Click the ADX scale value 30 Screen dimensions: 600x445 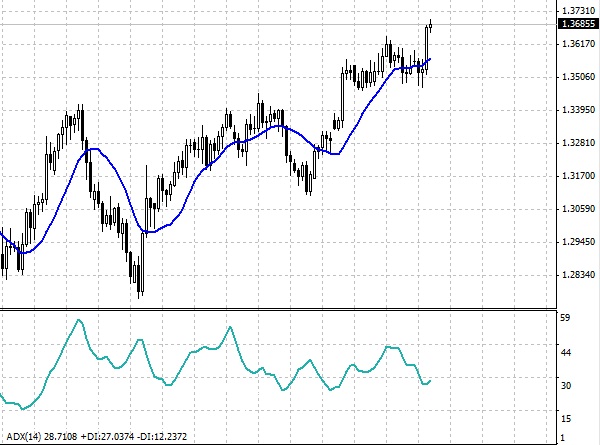pyautogui.click(x=566, y=385)
